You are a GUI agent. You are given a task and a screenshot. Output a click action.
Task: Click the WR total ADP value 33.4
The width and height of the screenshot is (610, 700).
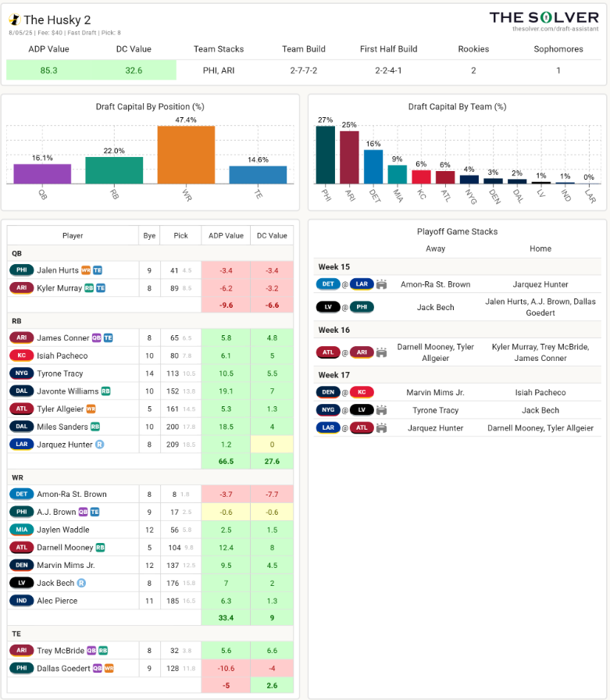(x=226, y=618)
